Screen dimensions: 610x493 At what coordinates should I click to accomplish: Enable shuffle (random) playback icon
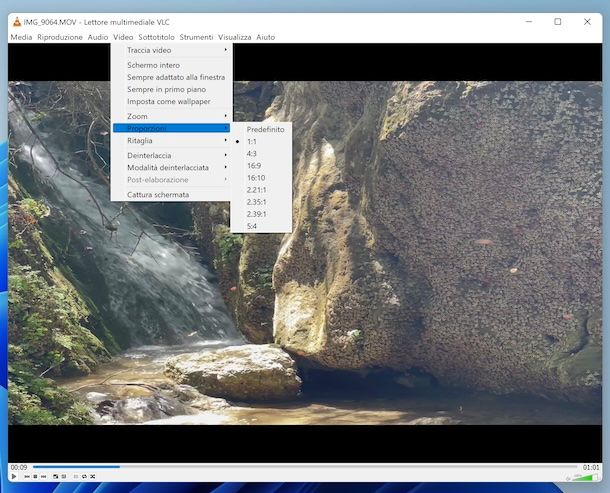tap(93, 476)
